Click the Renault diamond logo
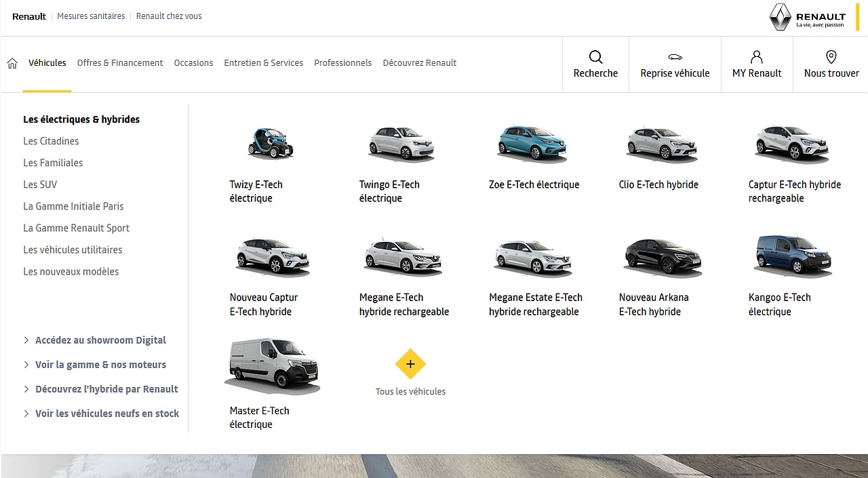This screenshot has width=868, height=478. (x=781, y=17)
